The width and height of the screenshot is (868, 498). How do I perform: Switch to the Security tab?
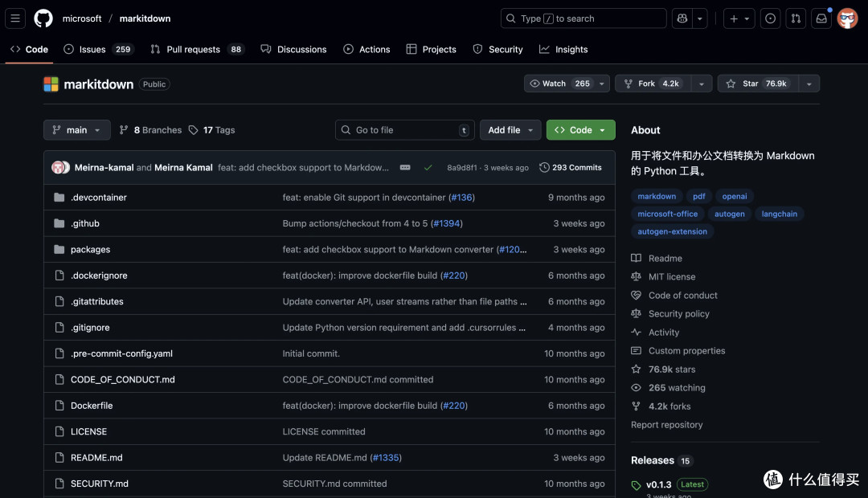tap(497, 49)
